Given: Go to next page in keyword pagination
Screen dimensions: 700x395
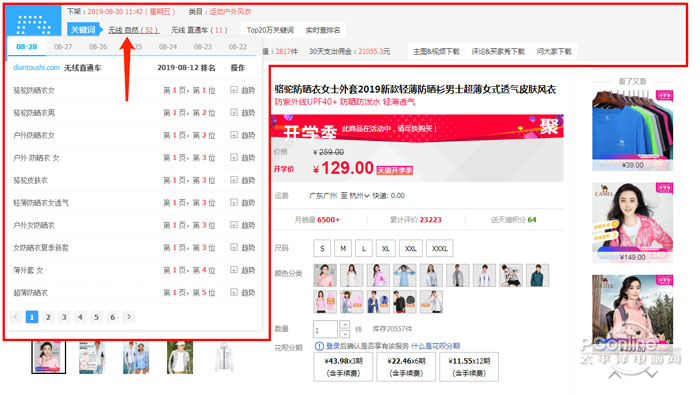Looking at the screenshot, I should (129, 317).
